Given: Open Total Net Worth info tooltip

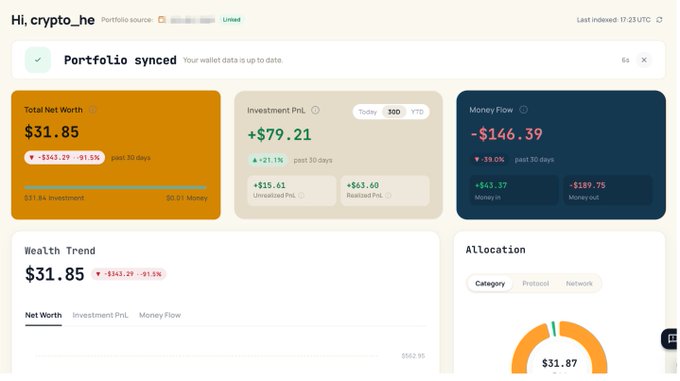Looking at the screenshot, I should tap(93, 110).
